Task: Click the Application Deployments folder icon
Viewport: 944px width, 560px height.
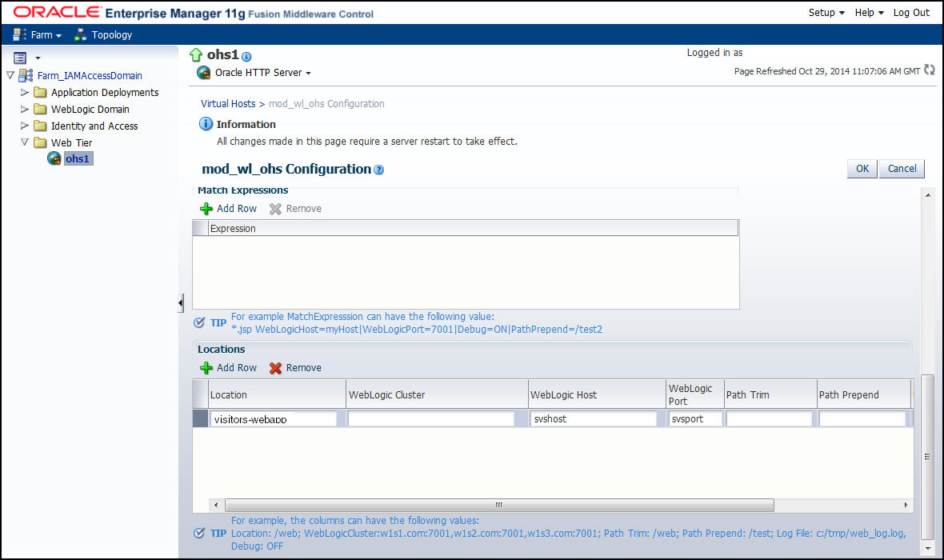Action: point(40,92)
